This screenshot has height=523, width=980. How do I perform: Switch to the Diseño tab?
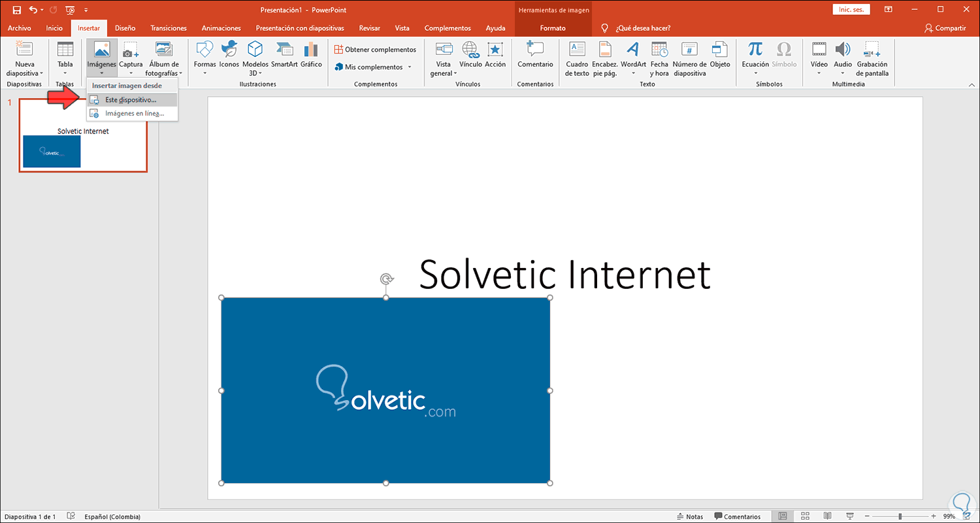[125, 28]
